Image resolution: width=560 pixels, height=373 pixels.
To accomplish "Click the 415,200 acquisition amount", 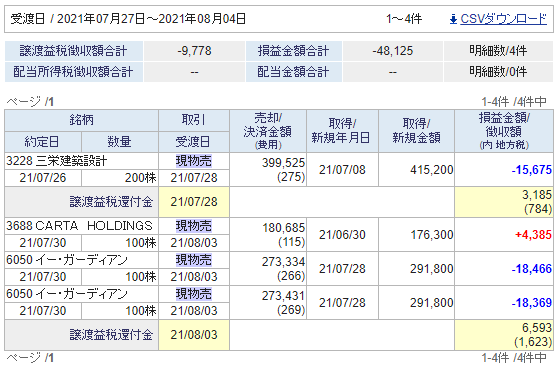I will click(431, 170).
